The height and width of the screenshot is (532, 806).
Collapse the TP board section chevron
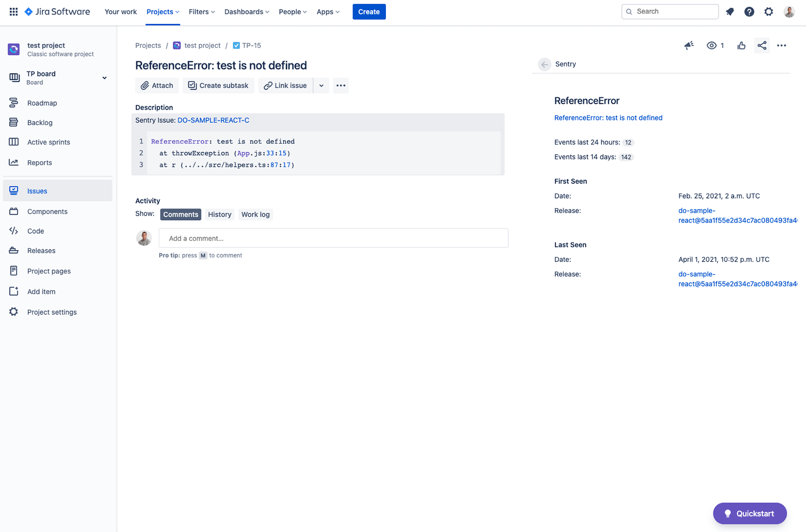(104, 78)
